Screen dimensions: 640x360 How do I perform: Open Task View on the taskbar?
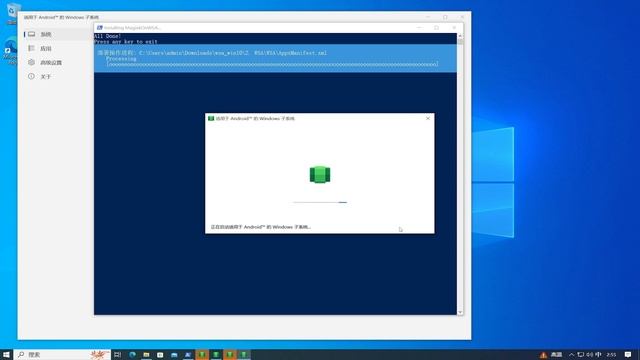pyautogui.click(x=118, y=355)
